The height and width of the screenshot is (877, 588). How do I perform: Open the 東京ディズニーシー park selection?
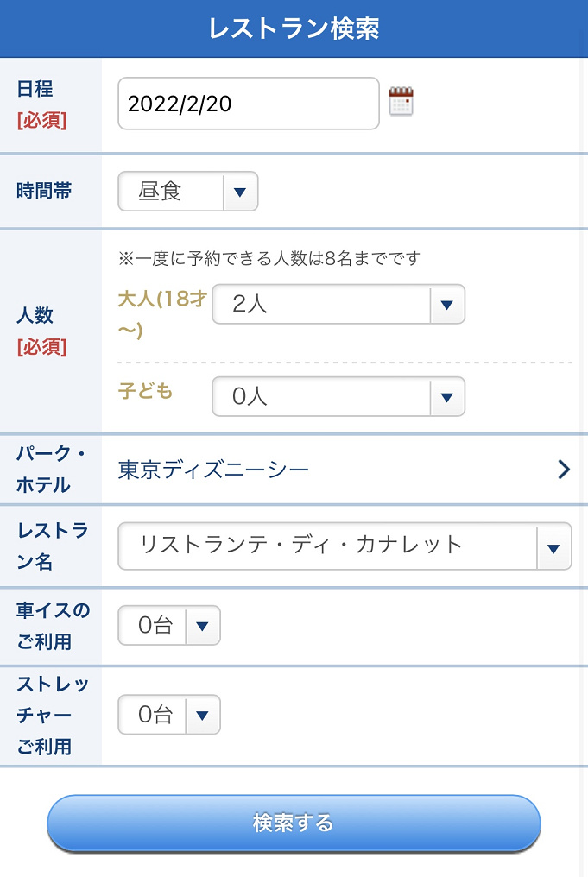pos(214,470)
